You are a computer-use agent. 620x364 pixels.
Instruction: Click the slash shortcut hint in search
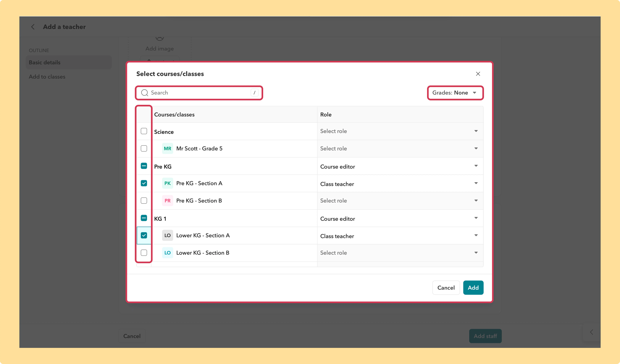coord(254,93)
